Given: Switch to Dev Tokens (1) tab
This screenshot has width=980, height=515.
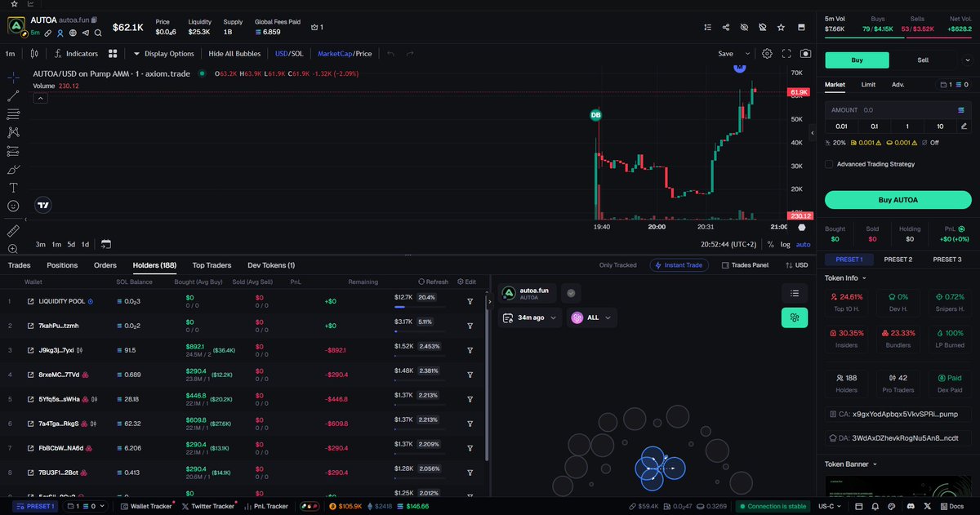Looking at the screenshot, I should (x=271, y=265).
